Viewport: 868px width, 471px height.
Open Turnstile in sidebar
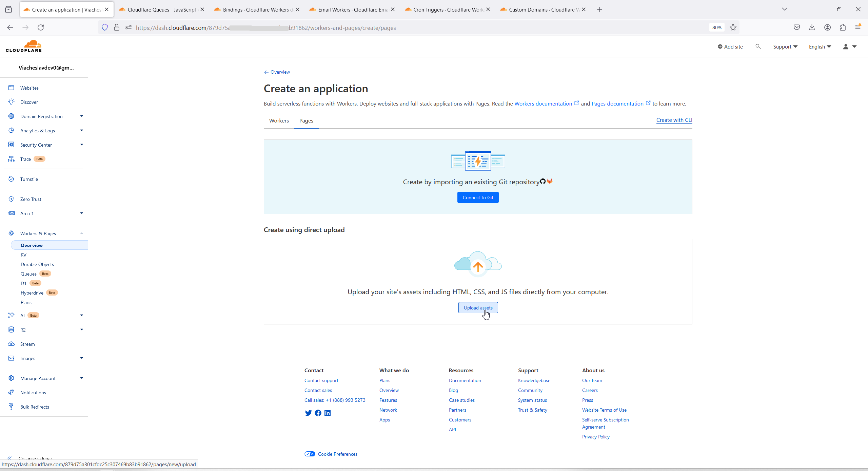pos(29,179)
